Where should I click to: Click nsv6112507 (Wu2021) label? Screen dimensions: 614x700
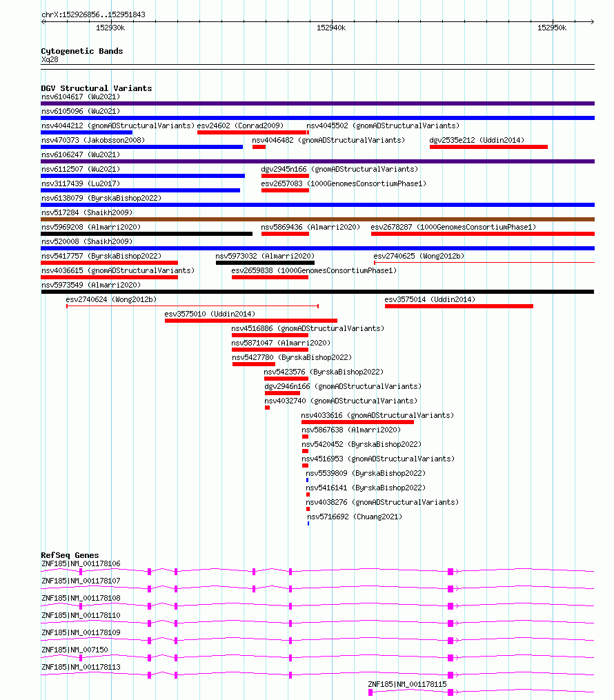click(x=81, y=169)
